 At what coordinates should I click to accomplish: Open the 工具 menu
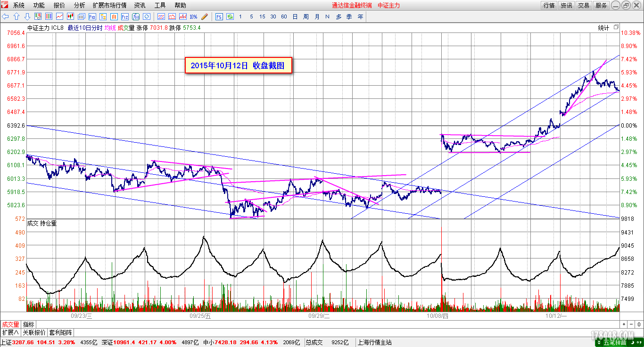[x=160, y=5]
